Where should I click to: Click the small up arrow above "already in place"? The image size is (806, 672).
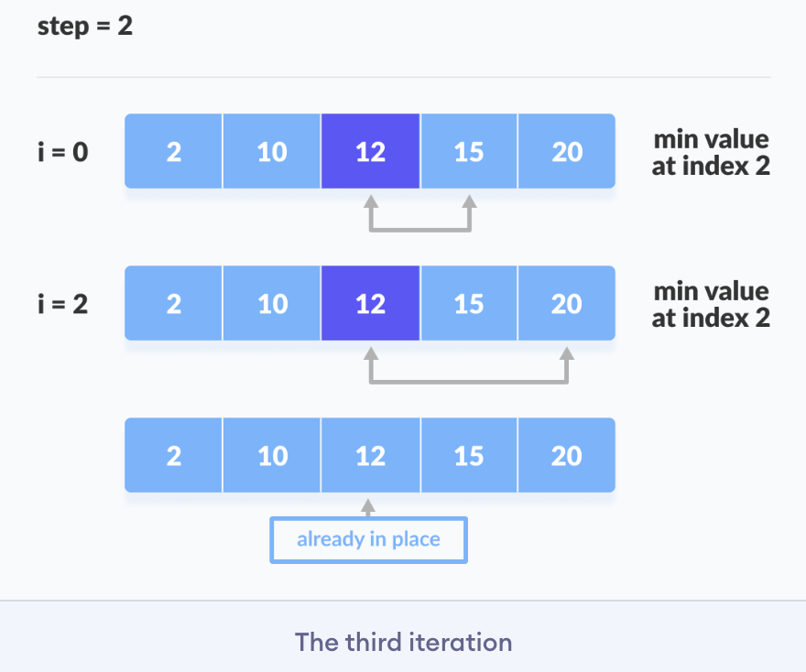tap(368, 506)
